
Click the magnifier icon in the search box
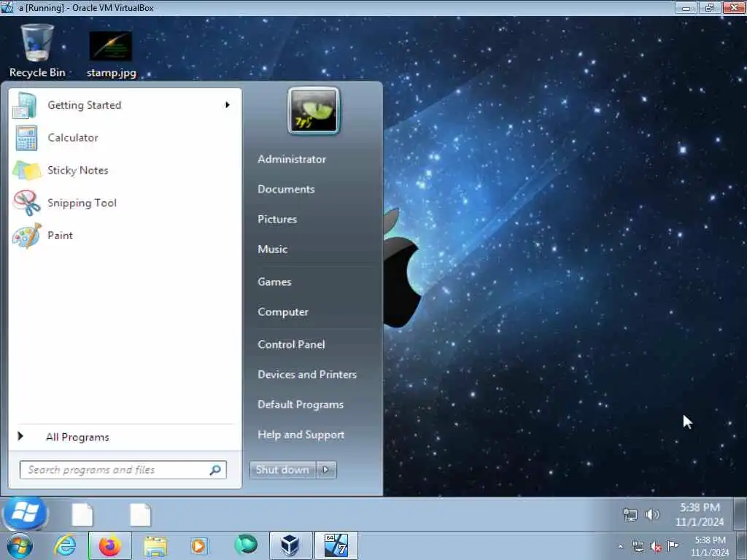click(x=215, y=470)
